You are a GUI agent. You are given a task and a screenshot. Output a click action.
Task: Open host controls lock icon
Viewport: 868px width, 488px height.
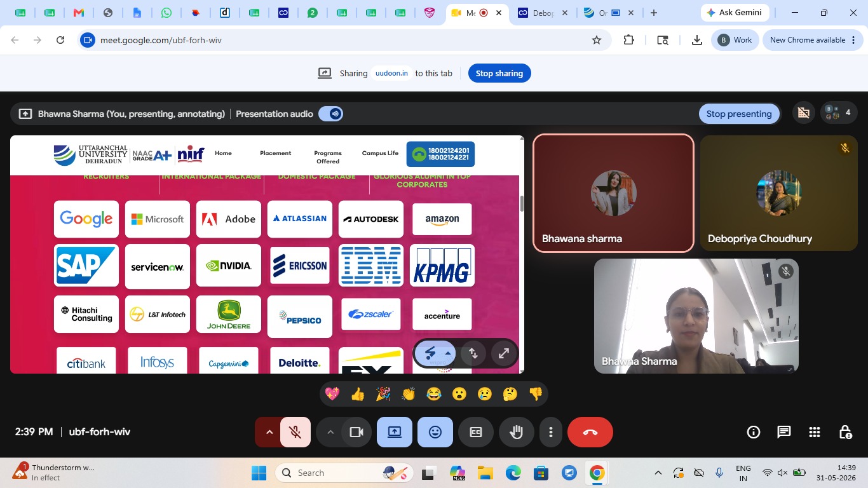click(x=845, y=432)
